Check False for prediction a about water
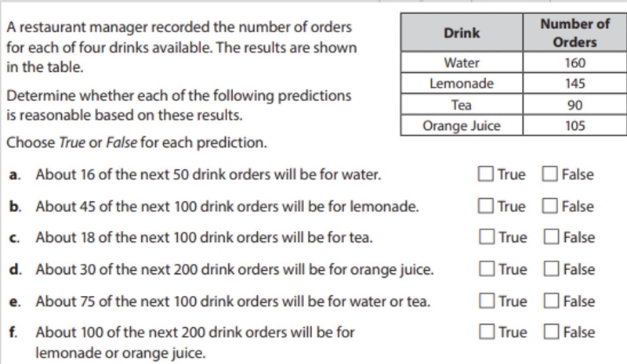This screenshot has height=364, width=627. (x=550, y=174)
